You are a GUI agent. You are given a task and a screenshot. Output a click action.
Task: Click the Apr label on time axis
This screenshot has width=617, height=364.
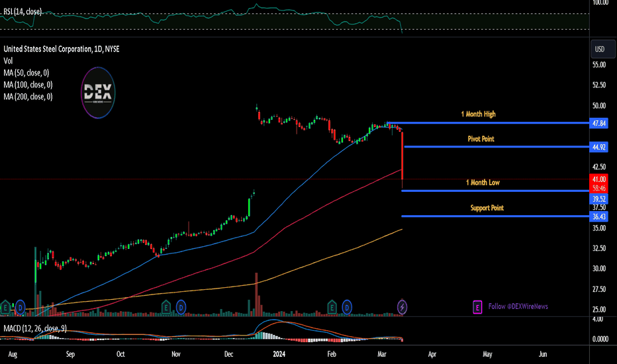pyautogui.click(x=432, y=354)
